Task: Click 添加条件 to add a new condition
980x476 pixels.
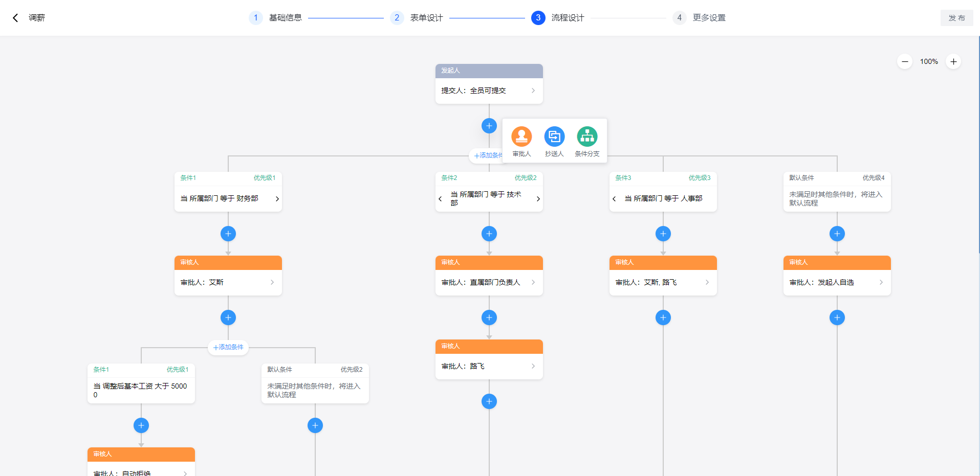Action: (x=228, y=347)
